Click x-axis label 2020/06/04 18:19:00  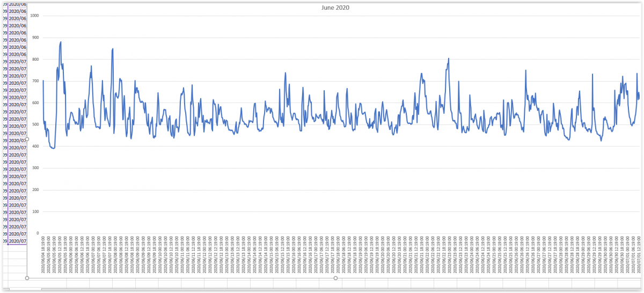pos(43,255)
